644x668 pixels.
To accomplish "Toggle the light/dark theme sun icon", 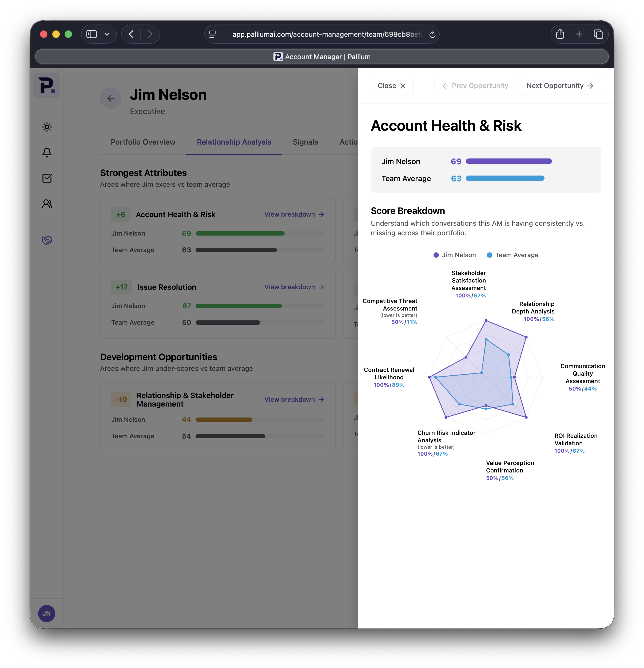I will pos(47,127).
